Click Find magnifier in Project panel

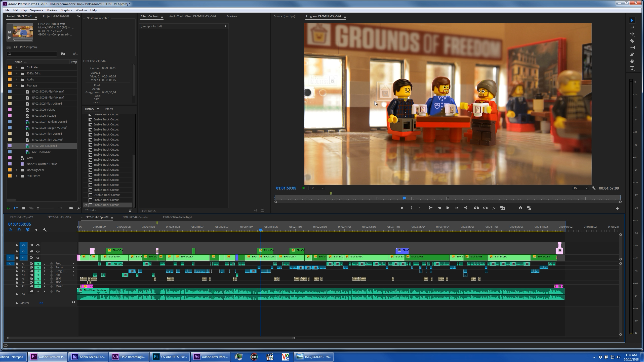(79, 208)
